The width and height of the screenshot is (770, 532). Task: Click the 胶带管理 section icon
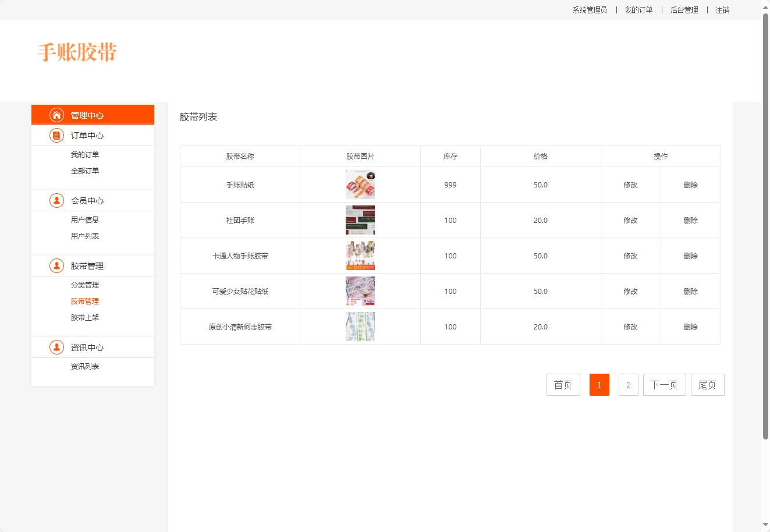56,265
